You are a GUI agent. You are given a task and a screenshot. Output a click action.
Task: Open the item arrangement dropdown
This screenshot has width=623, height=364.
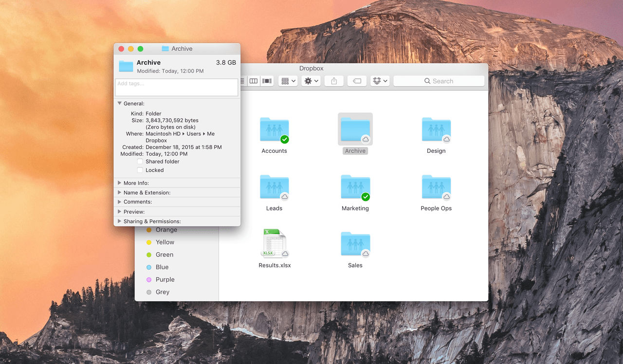pyautogui.click(x=288, y=81)
